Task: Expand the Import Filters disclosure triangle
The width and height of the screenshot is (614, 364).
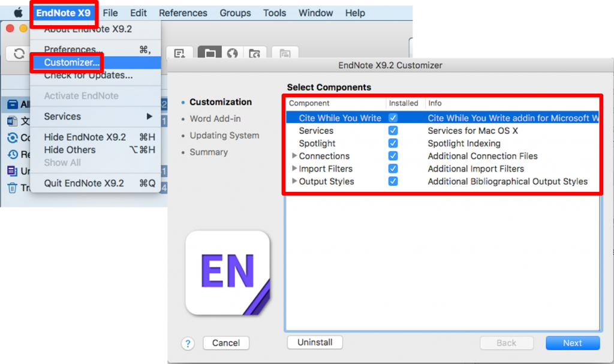Action: coord(294,169)
